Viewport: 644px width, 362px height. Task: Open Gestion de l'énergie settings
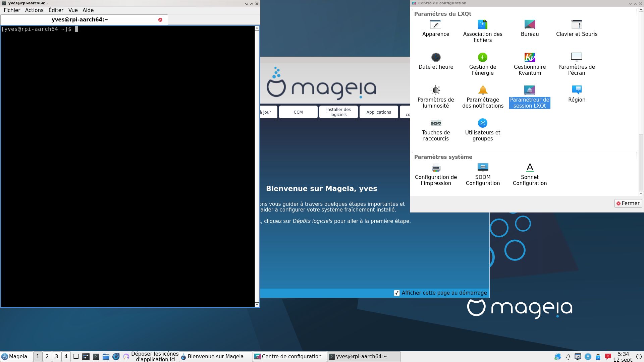483,64
